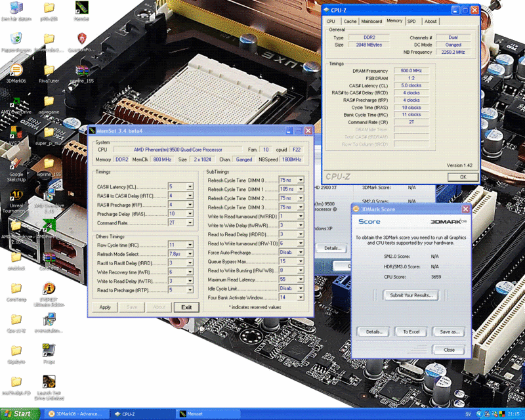Open RAS# to CAS# Delay dropdown
The height and width of the screenshot is (420, 525).
[190, 196]
